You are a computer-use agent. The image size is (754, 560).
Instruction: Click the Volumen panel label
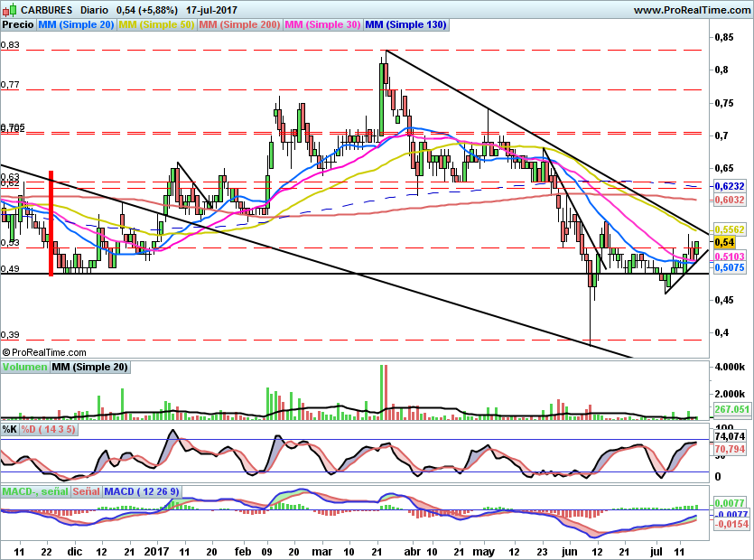[x=24, y=368]
